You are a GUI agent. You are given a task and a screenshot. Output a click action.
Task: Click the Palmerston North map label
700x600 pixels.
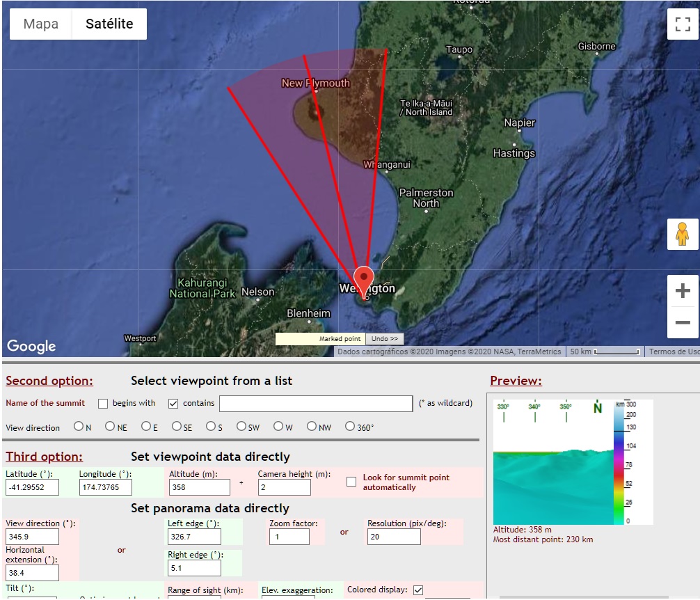426,198
